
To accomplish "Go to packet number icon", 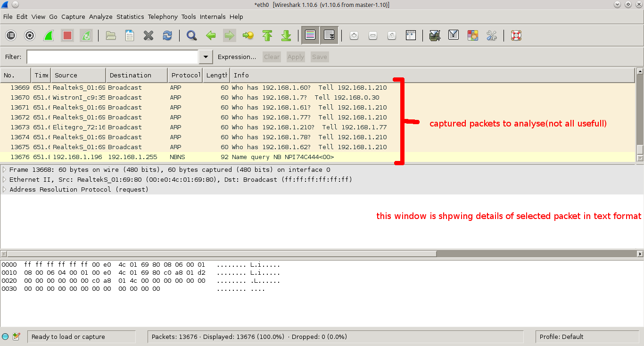I will point(248,35).
